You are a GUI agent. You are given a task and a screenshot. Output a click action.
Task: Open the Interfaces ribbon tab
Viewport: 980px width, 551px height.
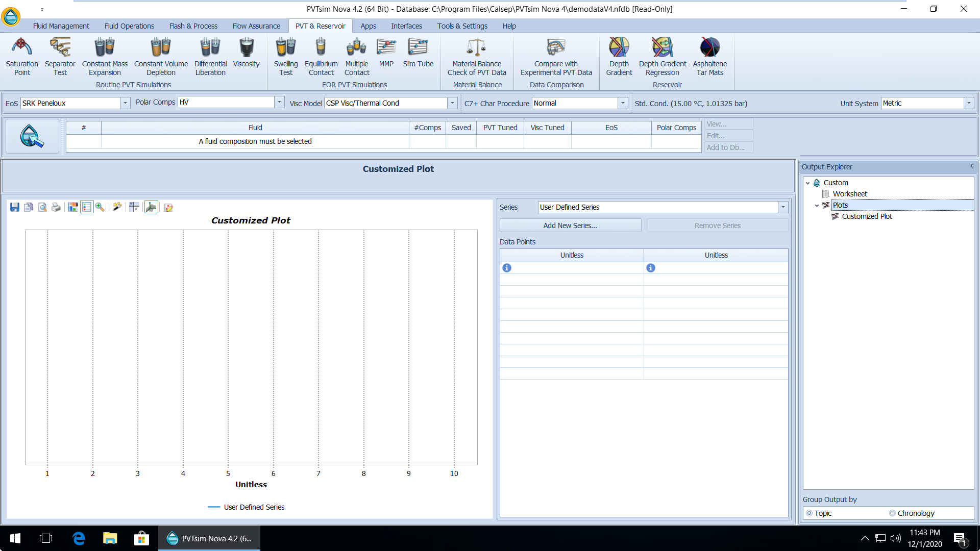pyautogui.click(x=406, y=26)
